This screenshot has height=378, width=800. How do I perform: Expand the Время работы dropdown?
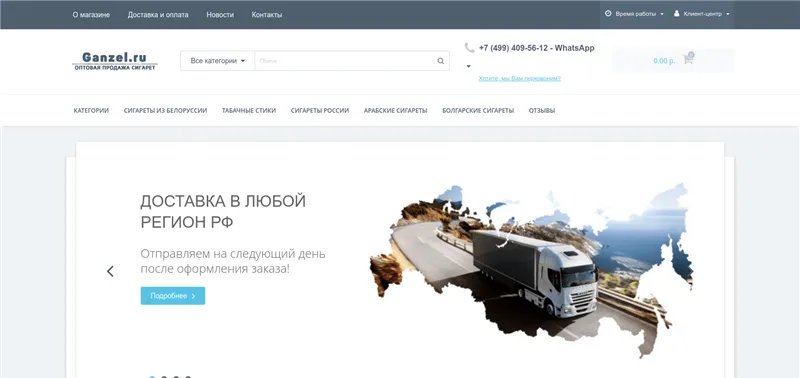pyautogui.click(x=634, y=14)
